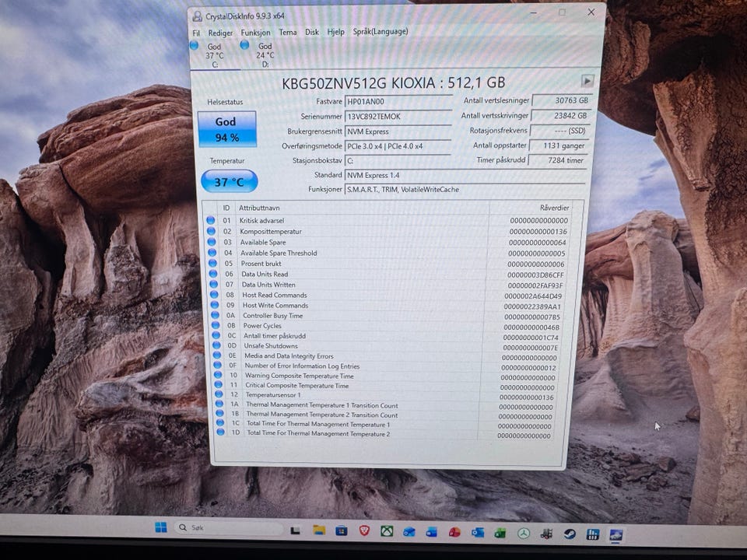Open the Funksjon menu

[255, 33]
